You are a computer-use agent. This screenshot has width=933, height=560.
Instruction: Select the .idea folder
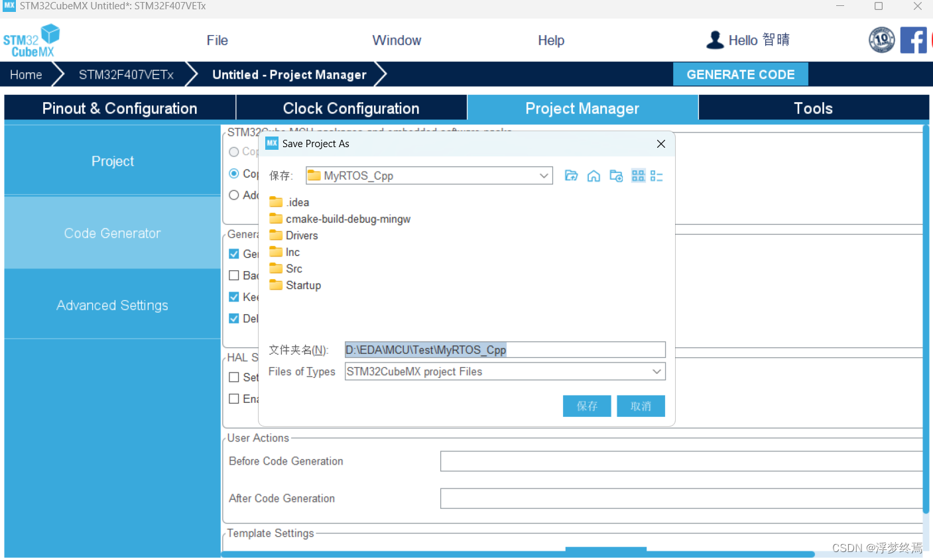click(x=289, y=202)
